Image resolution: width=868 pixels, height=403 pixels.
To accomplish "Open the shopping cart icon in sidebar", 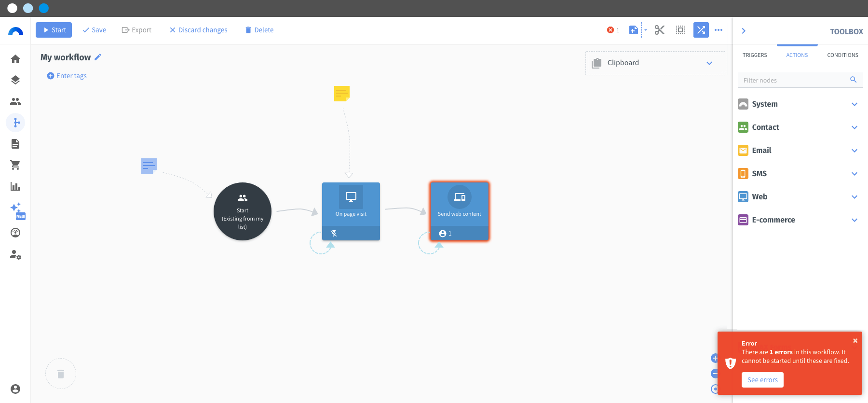I will 15,165.
